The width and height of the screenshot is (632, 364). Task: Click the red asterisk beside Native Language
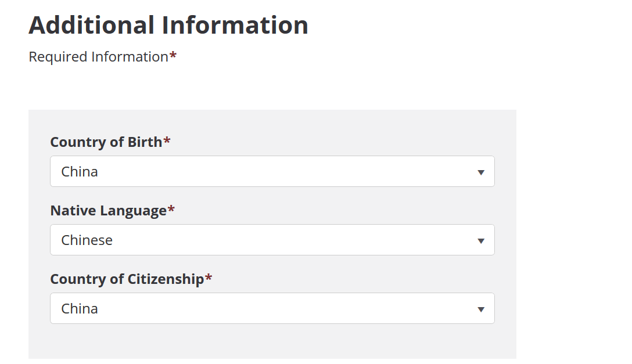click(171, 208)
